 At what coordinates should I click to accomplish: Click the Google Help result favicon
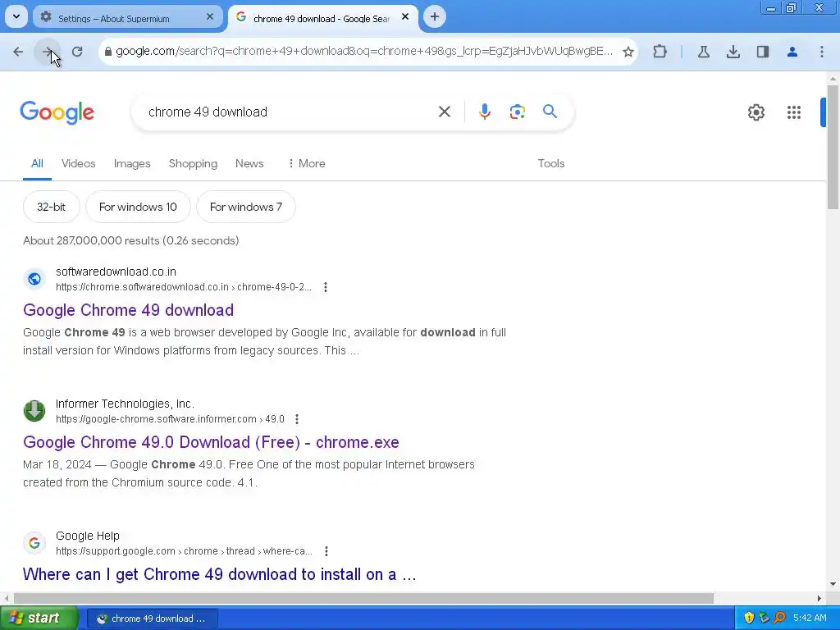point(34,543)
